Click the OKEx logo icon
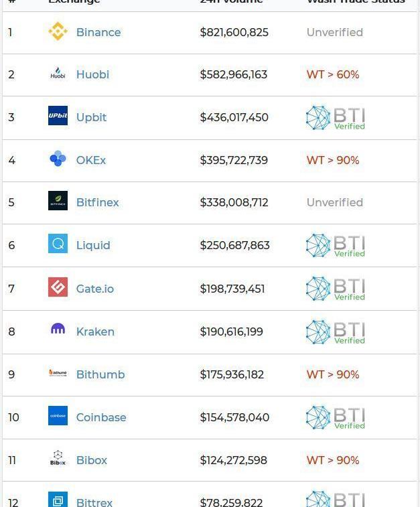420x507 pixels. tap(58, 159)
